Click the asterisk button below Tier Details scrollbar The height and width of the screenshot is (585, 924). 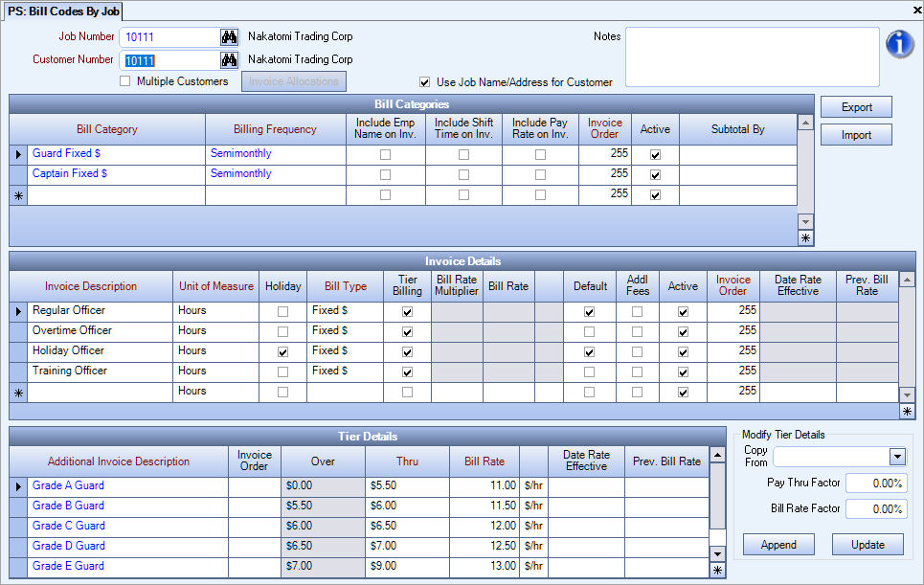click(x=716, y=571)
